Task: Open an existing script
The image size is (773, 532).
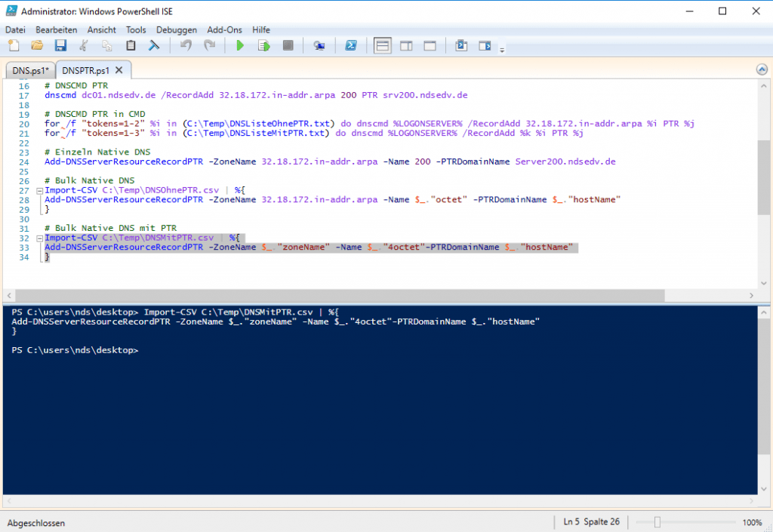Action: (x=37, y=45)
